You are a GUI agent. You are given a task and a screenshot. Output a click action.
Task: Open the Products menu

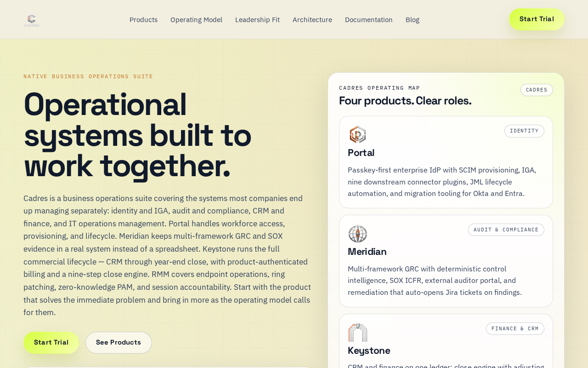pos(143,20)
